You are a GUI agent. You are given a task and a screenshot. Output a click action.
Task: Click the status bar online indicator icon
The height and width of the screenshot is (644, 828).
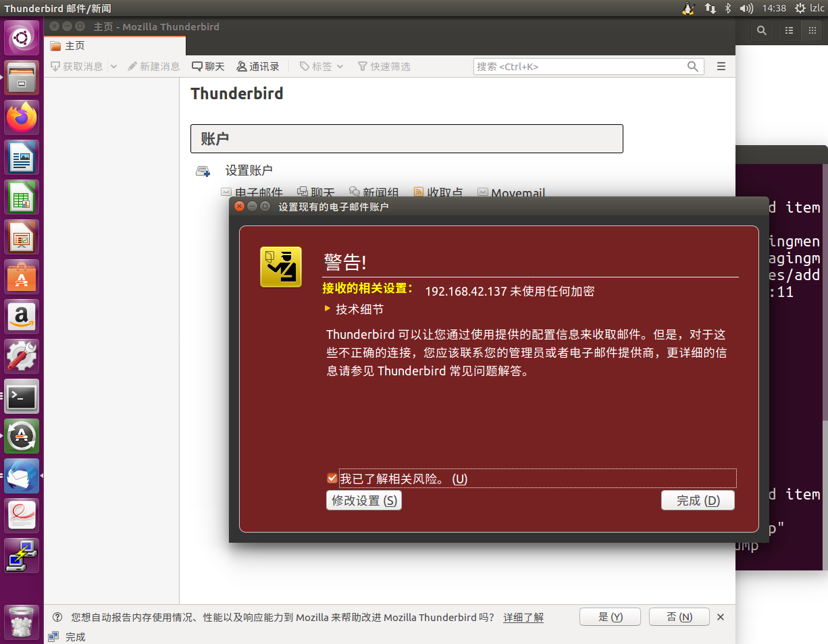click(53, 637)
